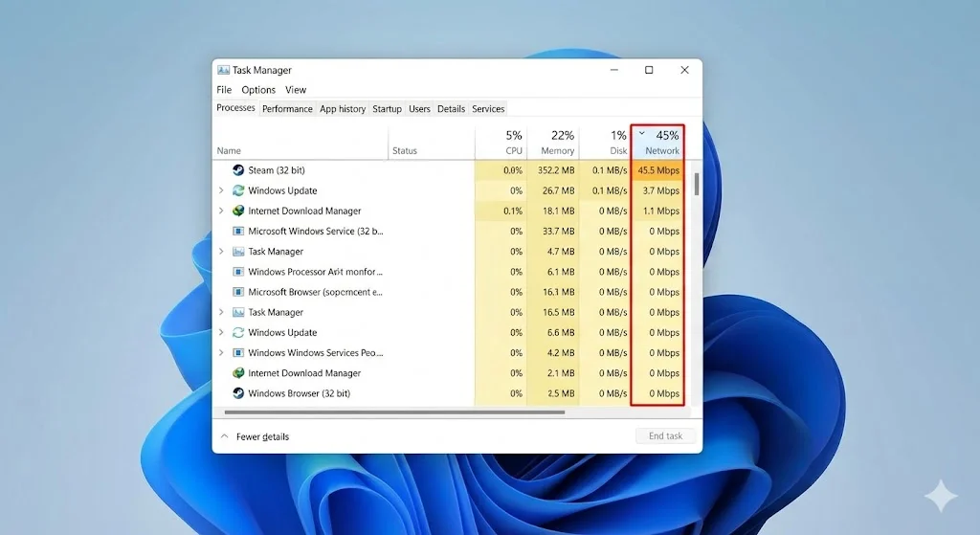The width and height of the screenshot is (980, 535).
Task: Sort processes by the Network column
Action: coord(657,143)
